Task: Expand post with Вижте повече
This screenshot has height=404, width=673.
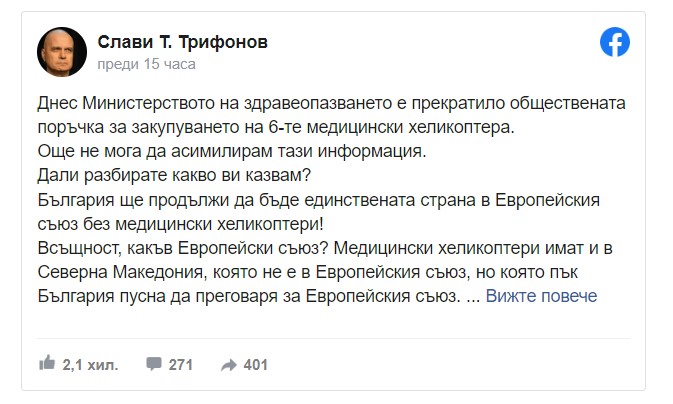Action: pyautogui.click(x=541, y=296)
